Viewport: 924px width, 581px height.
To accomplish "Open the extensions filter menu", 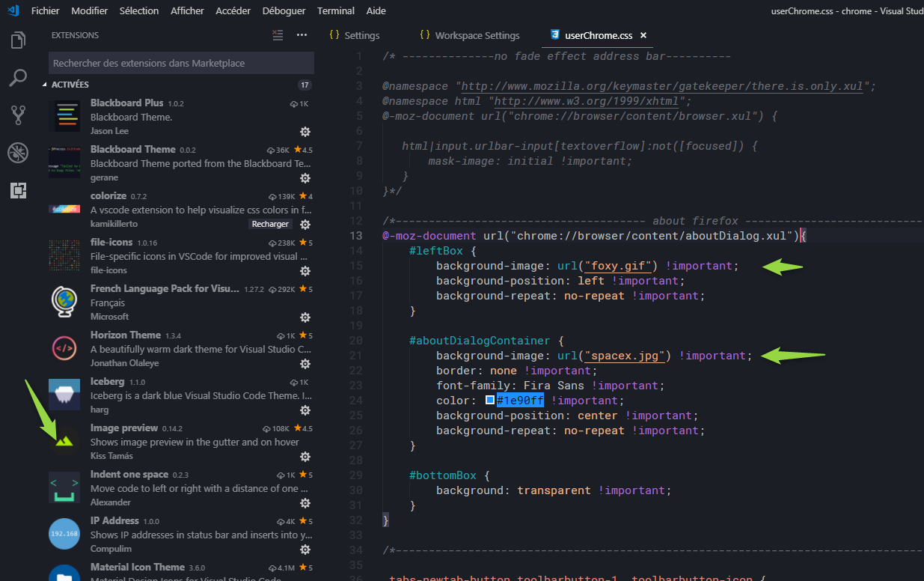I will [x=278, y=35].
